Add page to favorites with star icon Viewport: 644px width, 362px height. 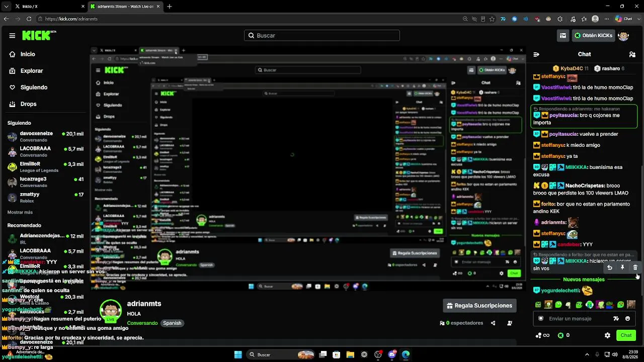(x=492, y=19)
